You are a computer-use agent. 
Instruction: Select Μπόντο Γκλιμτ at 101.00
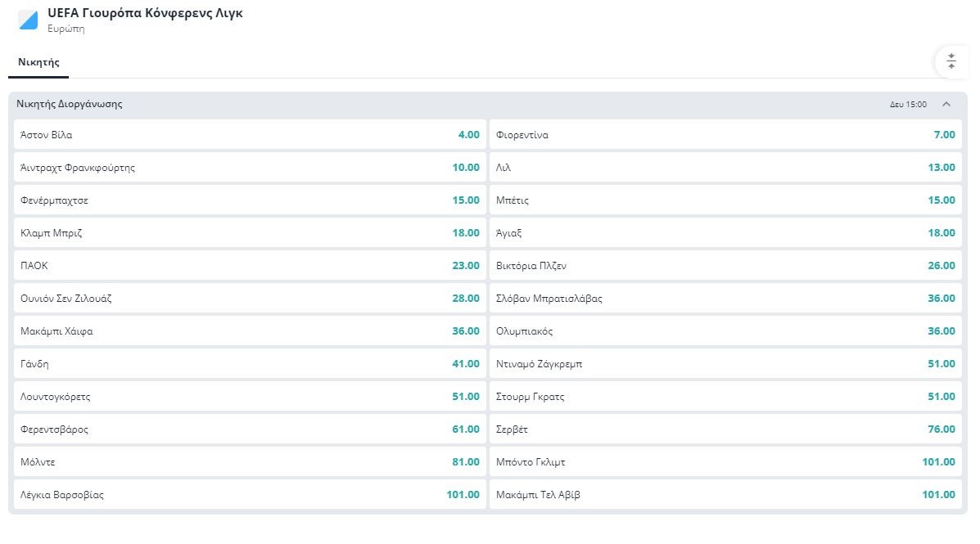[x=725, y=462]
